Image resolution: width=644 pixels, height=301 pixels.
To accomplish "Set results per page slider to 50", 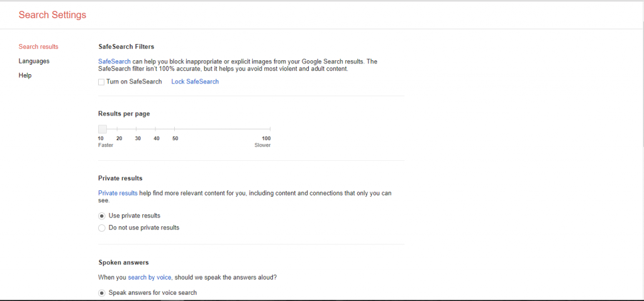I will point(175,129).
